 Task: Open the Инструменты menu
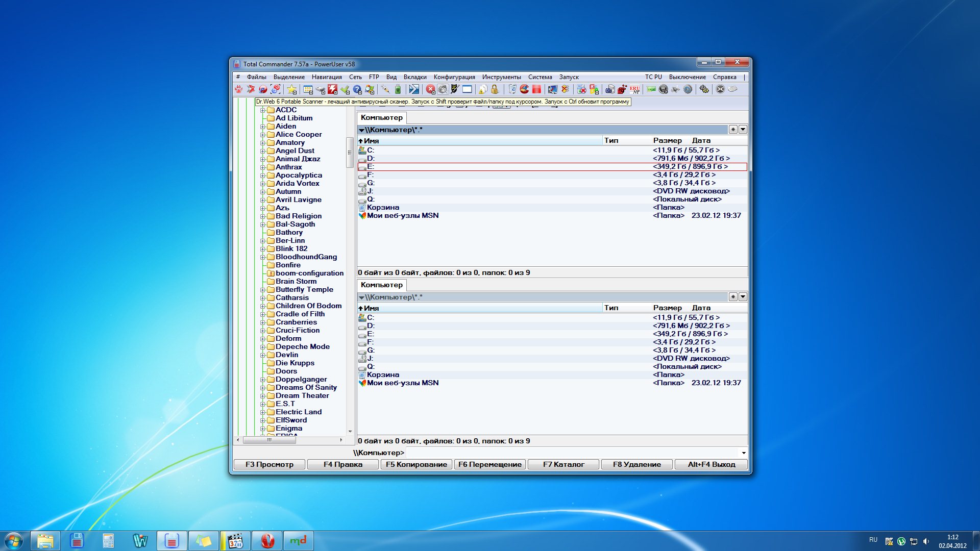tap(501, 77)
